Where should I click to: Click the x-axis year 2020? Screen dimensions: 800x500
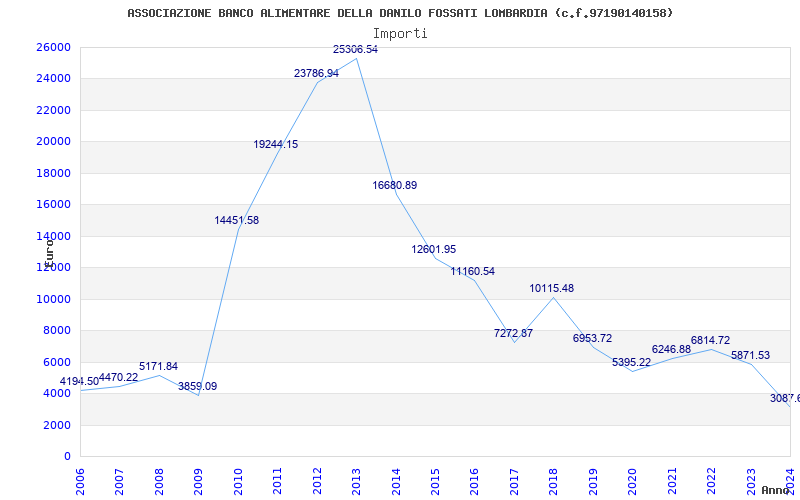click(632, 482)
